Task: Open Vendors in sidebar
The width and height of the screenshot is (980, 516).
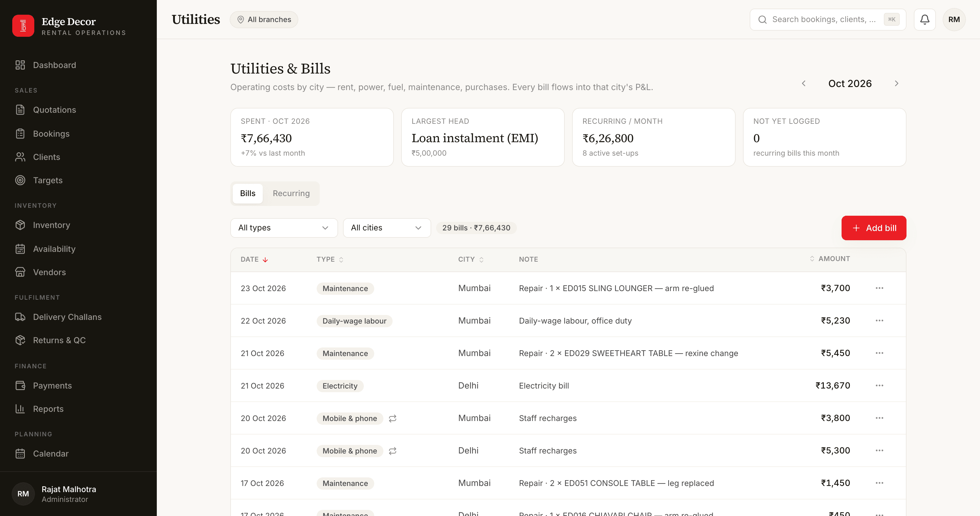Action: click(x=78, y=272)
